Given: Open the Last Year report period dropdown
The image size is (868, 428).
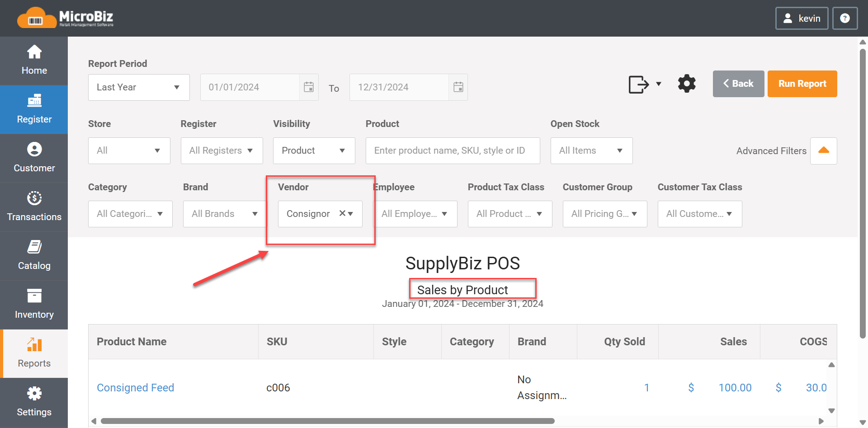Looking at the screenshot, I should (x=139, y=87).
